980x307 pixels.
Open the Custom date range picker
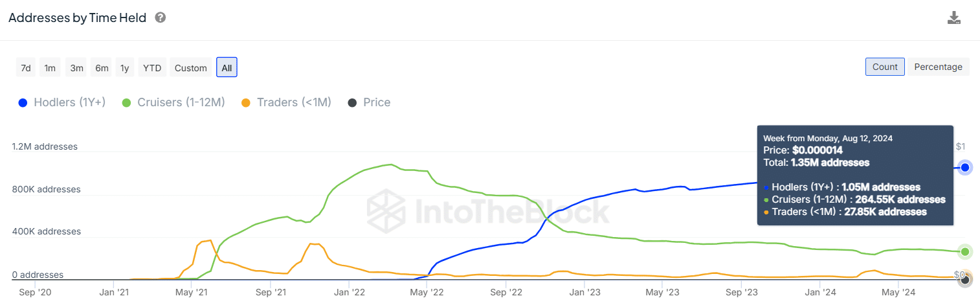click(x=191, y=68)
